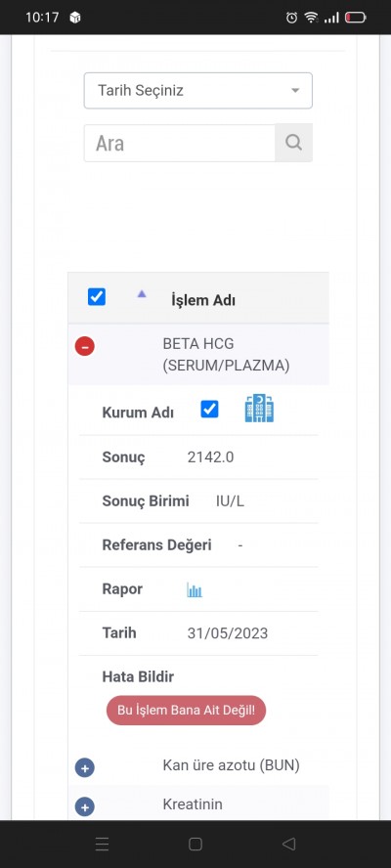Click the Kan üre azotu (BUN) label
The height and width of the screenshot is (868, 391).
click(231, 765)
